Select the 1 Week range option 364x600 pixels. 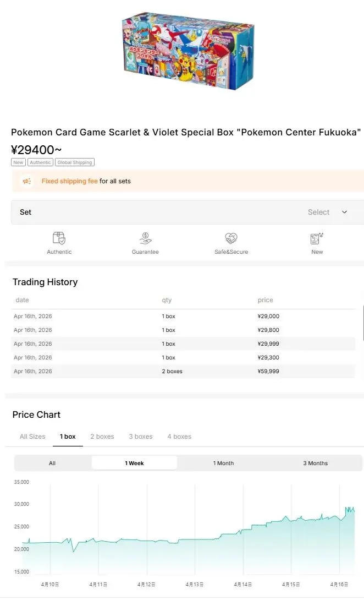coord(134,463)
